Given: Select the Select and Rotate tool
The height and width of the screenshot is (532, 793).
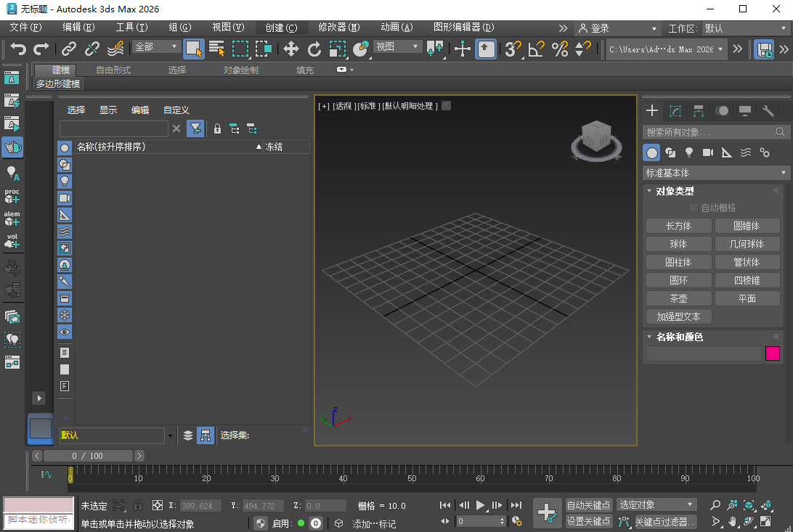Looking at the screenshot, I should [x=314, y=49].
